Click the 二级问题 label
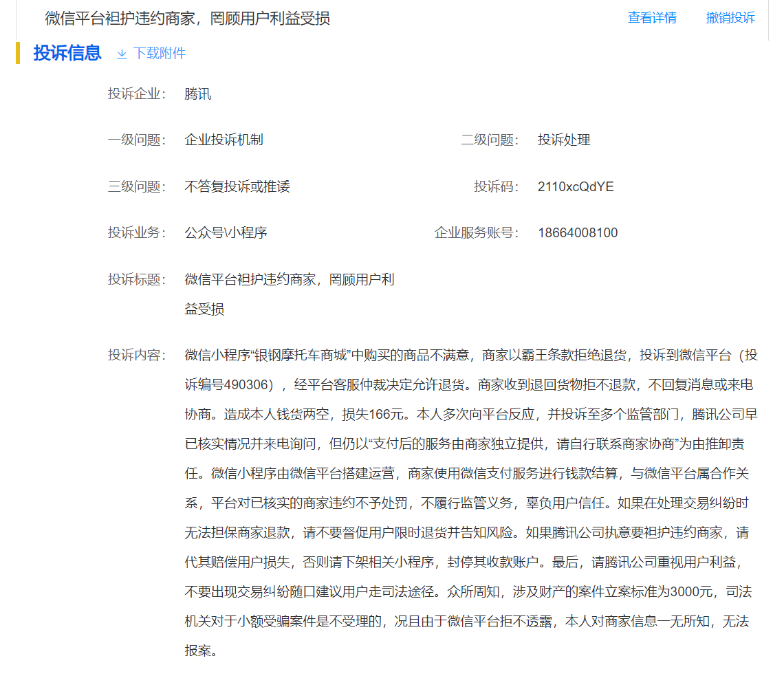Viewport: 784px width, 676px height. [490, 140]
